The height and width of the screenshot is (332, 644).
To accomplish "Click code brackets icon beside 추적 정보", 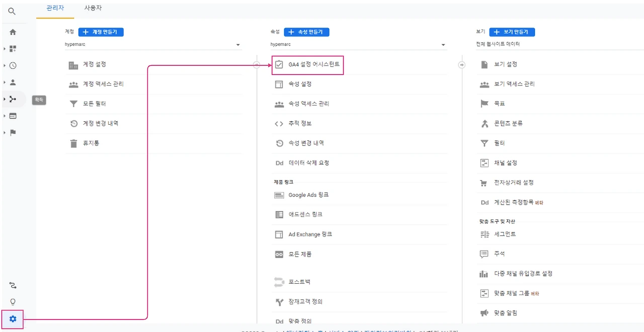I will (x=279, y=124).
